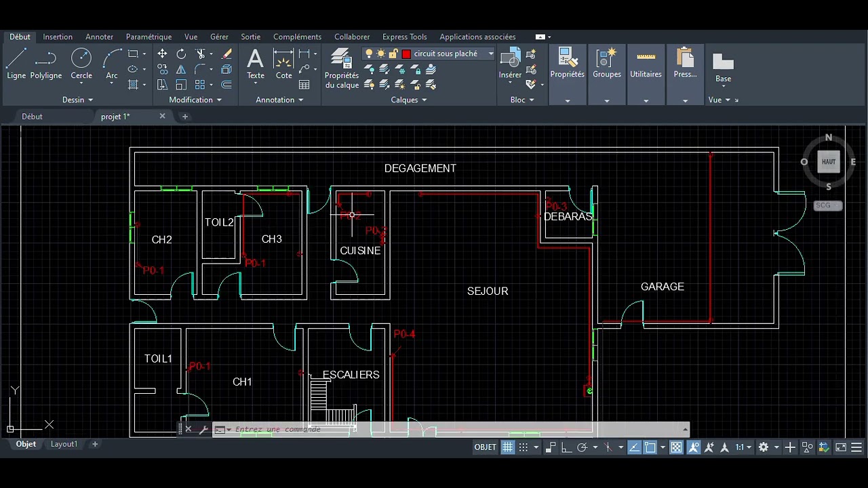Expand the Calques panel
868x488 pixels.
[409, 100]
